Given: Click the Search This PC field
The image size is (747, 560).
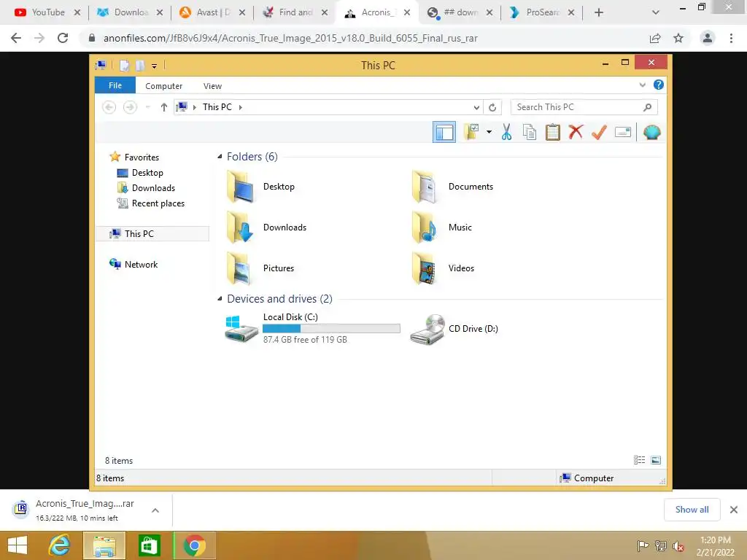Looking at the screenshot, I should click(x=584, y=107).
